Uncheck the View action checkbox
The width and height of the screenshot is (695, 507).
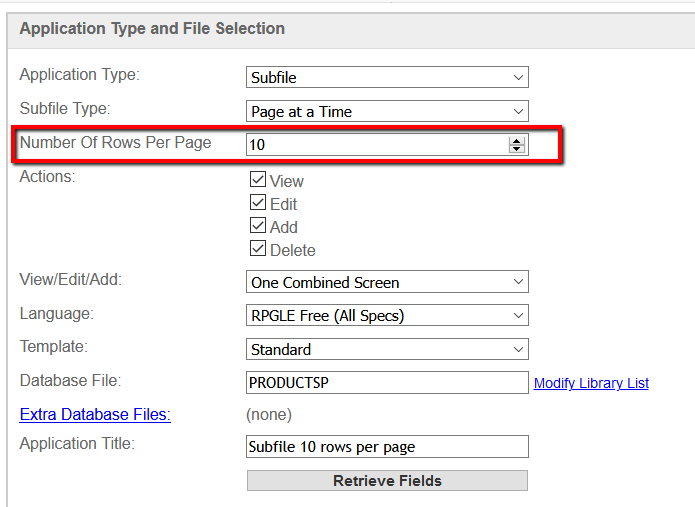tap(258, 179)
